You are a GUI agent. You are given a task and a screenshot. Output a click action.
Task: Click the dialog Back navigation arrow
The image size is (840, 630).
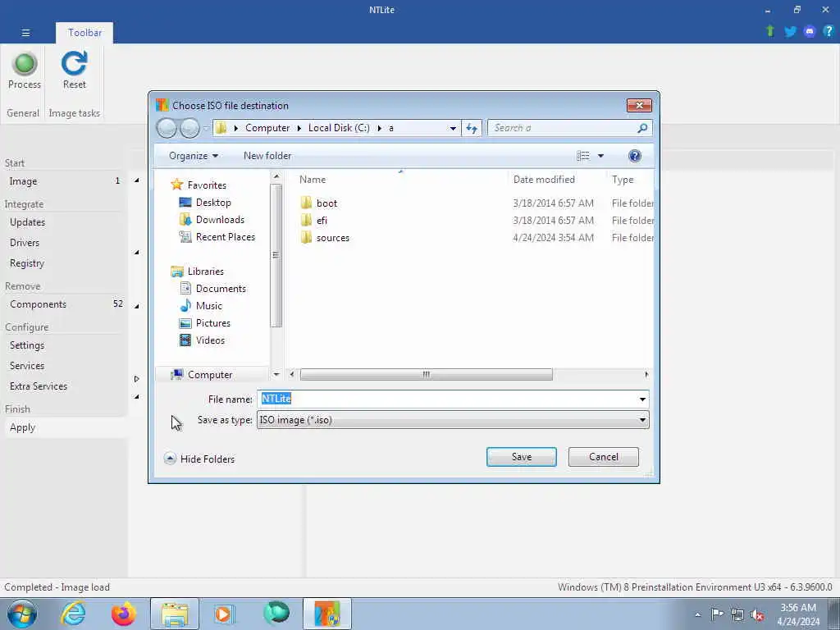pos(167,128)
